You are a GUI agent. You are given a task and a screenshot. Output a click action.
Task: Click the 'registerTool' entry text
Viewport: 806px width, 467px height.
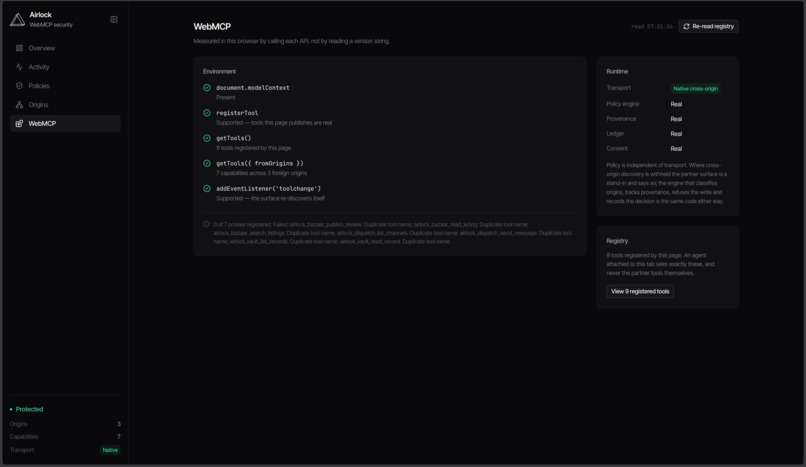coord(237,113)
